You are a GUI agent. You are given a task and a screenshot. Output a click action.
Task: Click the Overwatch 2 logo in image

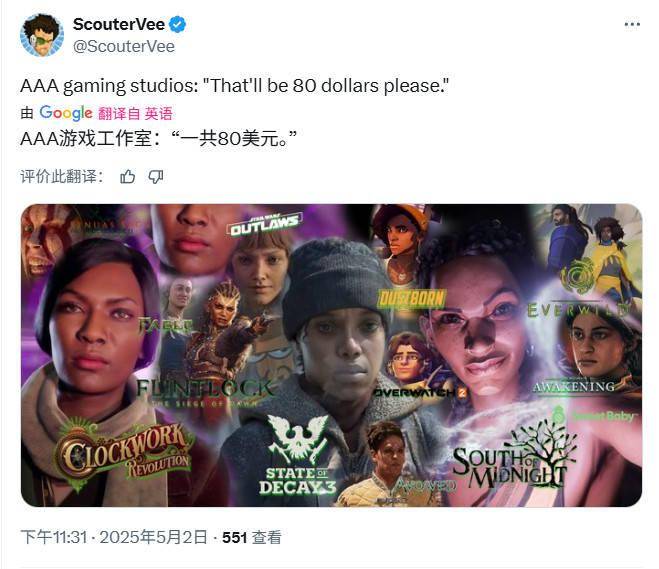point(420,393)
